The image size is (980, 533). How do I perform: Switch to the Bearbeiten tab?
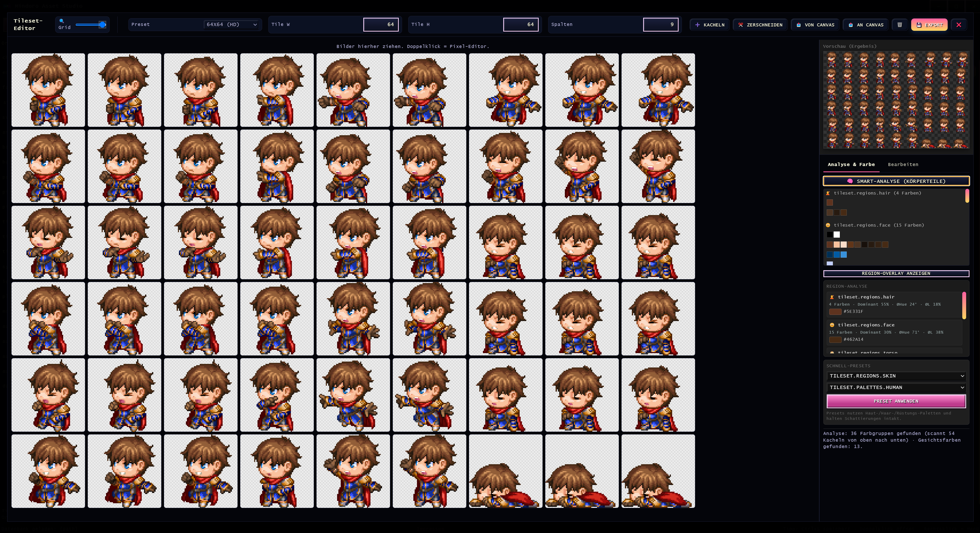tap(903, 164)
